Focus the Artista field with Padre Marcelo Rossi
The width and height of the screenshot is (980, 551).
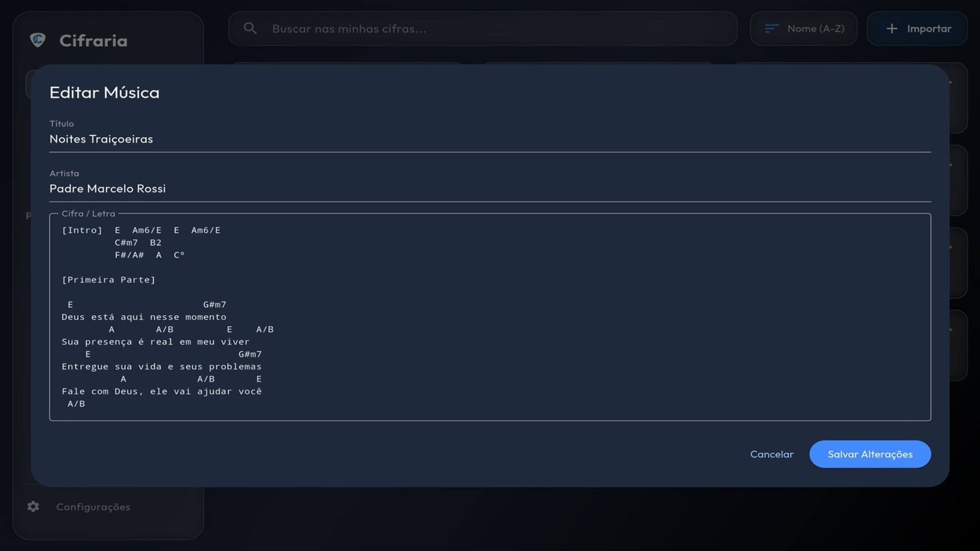[x=490, y=188]
